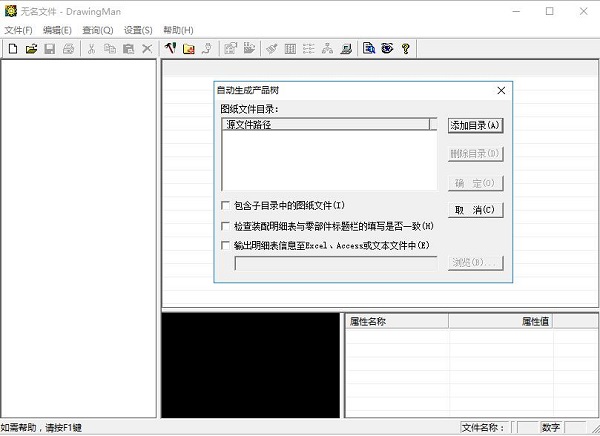Open the 查询(Q) menu
Image resolution: width=600 pixels, height=436 pixels.
98,30
